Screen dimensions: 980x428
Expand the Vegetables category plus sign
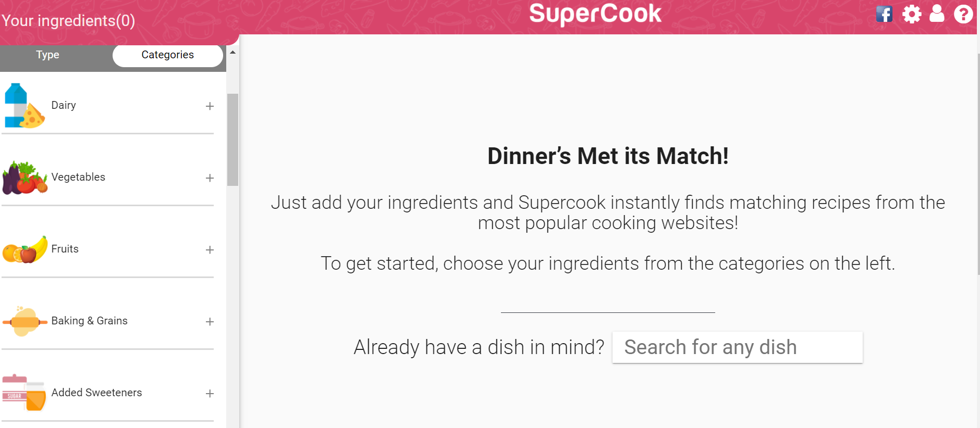(210, 178)
